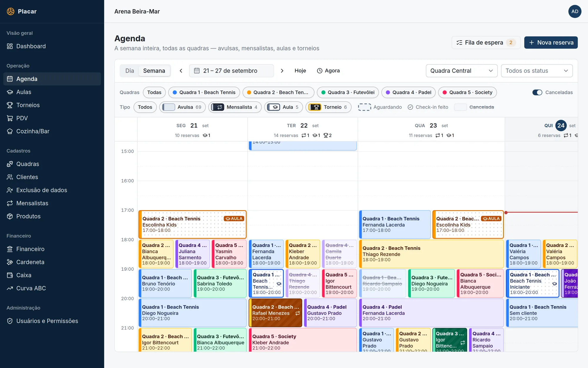Open Clientes in the sidebar

(52, 177)
